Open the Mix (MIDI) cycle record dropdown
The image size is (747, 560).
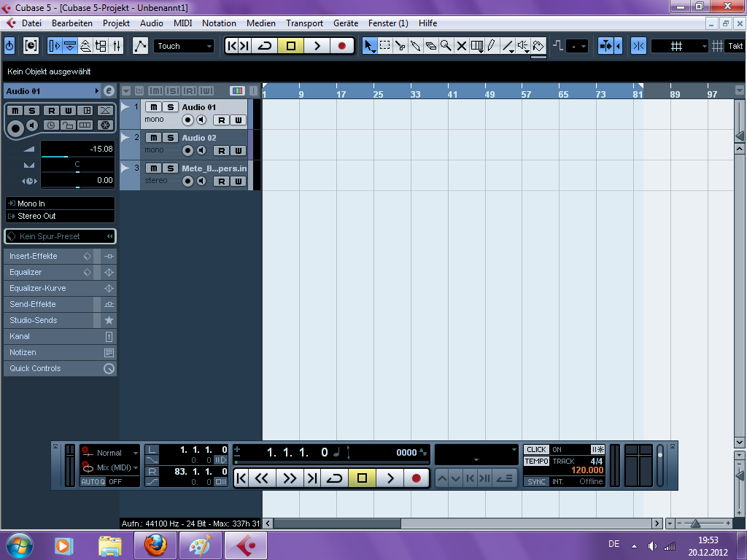click(109, 467)
